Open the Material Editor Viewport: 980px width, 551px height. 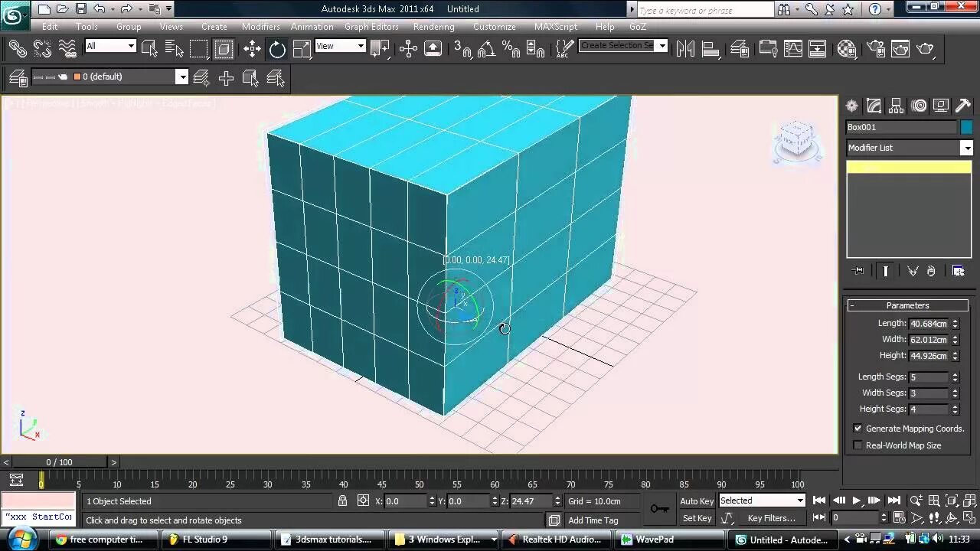pos(847,49)
